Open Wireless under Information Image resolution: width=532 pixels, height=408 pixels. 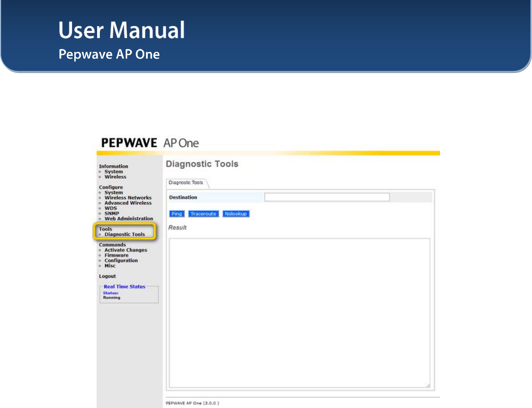[115, 177]
